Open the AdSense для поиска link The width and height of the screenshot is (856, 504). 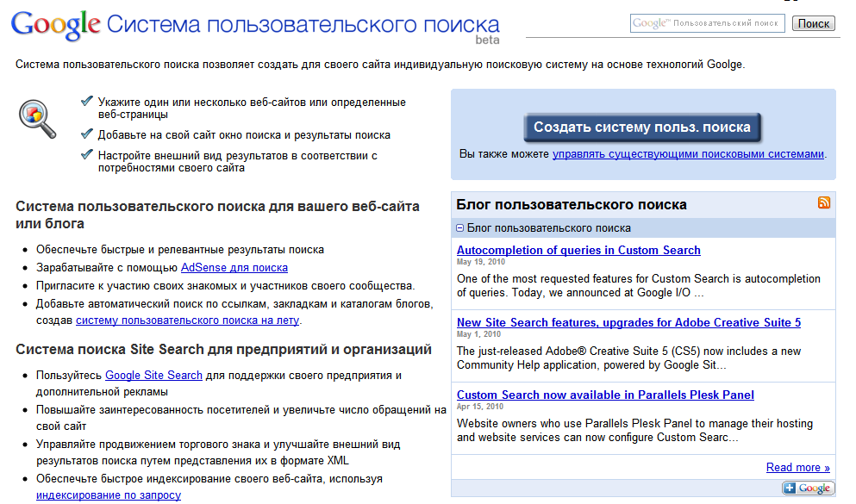tap(234, 268)
